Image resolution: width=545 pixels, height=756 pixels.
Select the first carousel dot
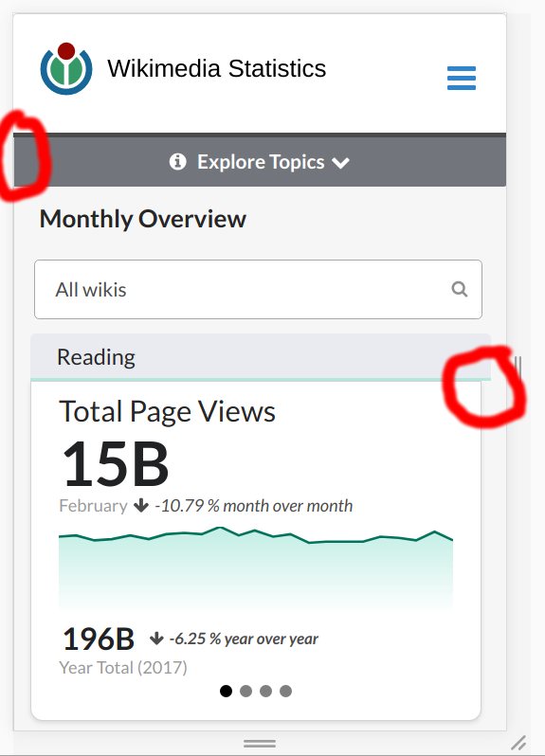point(226,691)
